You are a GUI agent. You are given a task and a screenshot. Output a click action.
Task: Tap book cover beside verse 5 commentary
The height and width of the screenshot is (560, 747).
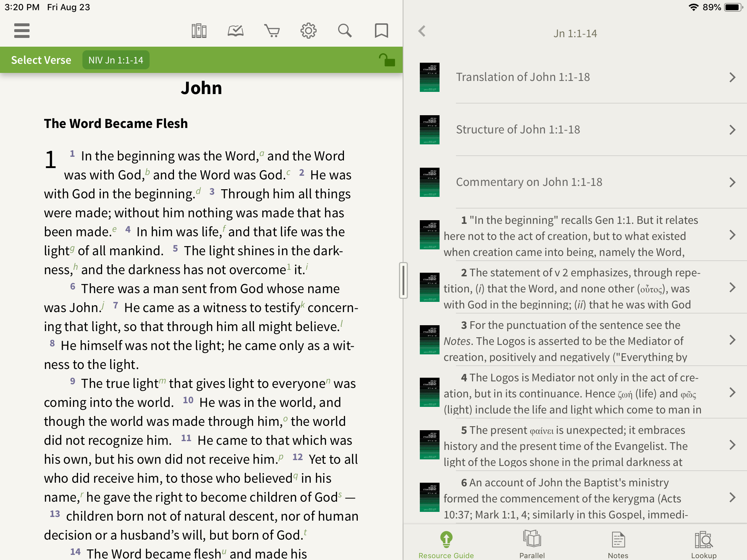click(430, 445)
